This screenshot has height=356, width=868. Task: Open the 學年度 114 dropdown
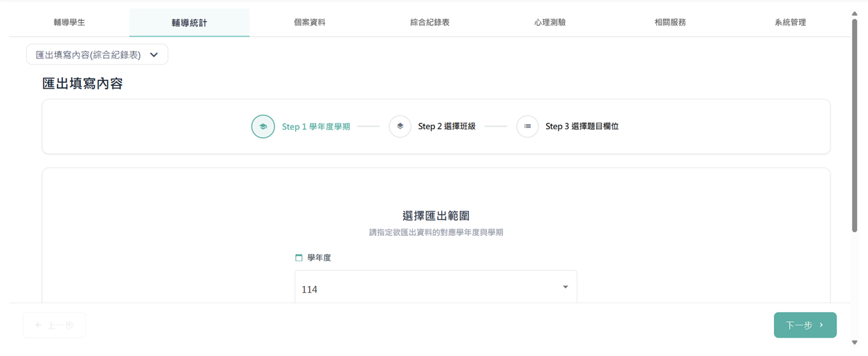[436, 288]
